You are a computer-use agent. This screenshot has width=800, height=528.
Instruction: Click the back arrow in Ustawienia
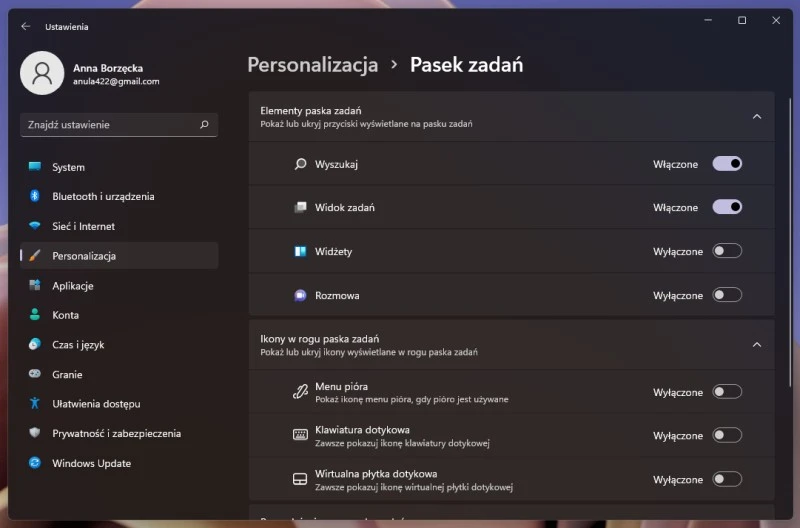pos(25,26)
